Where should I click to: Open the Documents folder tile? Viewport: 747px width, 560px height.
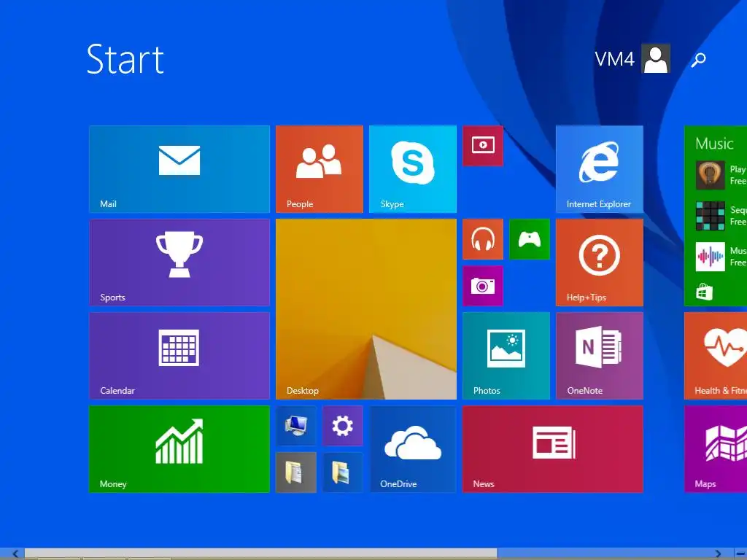click(x=296, y=472)
